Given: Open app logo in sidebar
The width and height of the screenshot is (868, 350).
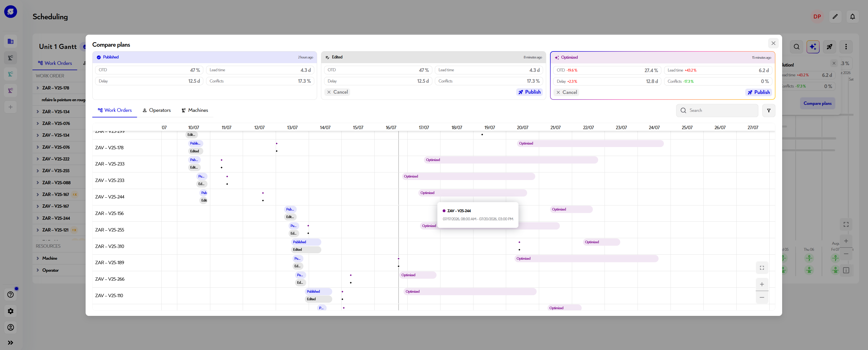Looking at the screenshot, I should (10, 11).
